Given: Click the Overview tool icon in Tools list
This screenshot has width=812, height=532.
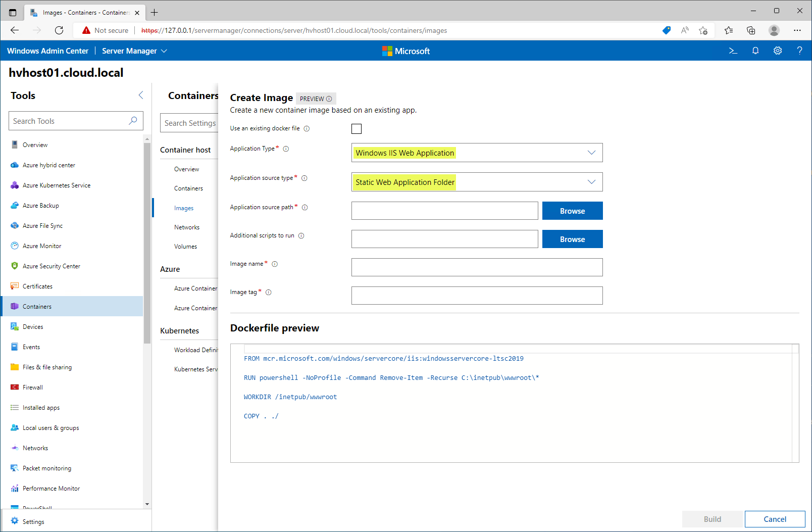Looking at the screenshot, I should point(15,144).
